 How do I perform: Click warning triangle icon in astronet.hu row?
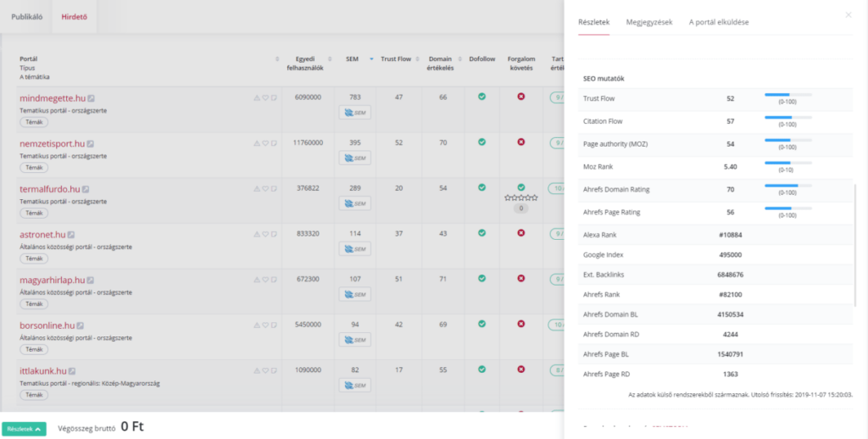click(256, 235)
